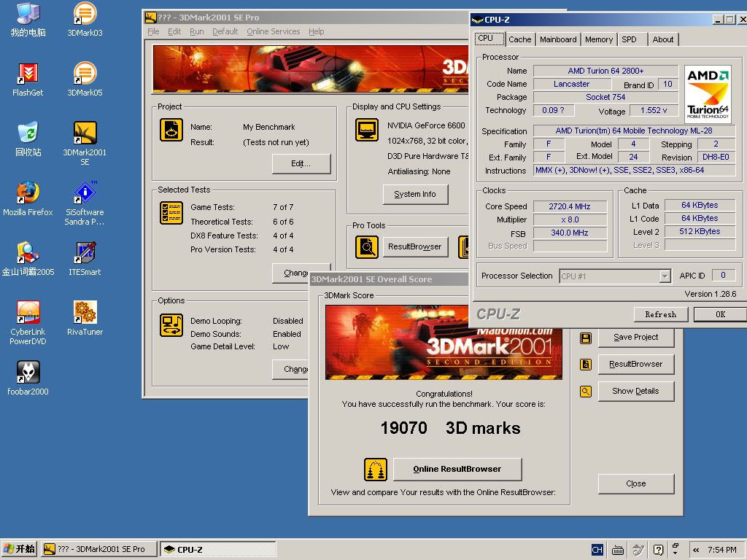The image size is (747, 560).
Task: Click the Options demo settings icon
Action: [171, 325]
